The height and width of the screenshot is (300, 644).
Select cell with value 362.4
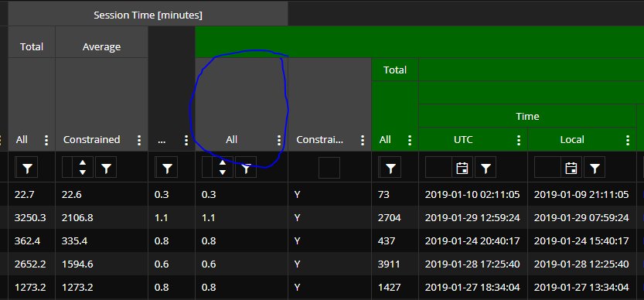tap(32, 240)
